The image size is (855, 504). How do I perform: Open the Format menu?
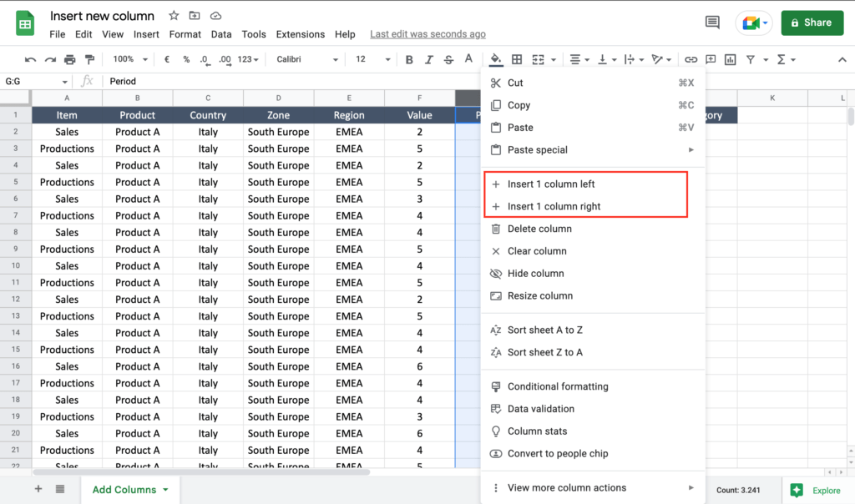pyautogui.click(x=185, y=34)
